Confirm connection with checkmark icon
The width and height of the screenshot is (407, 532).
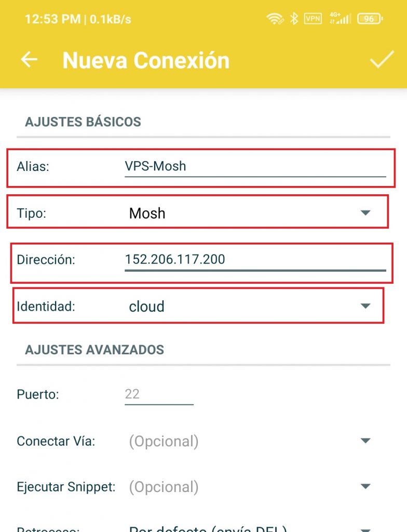pos(382,60)
